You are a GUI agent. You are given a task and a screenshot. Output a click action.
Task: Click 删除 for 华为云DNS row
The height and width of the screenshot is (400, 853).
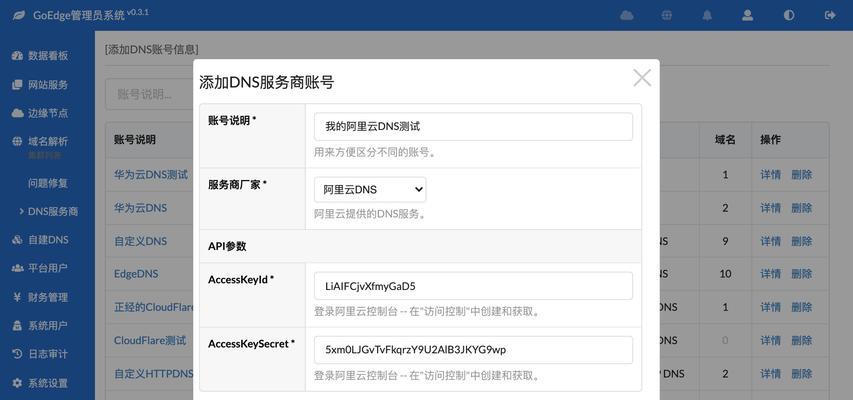click(802, 208)
